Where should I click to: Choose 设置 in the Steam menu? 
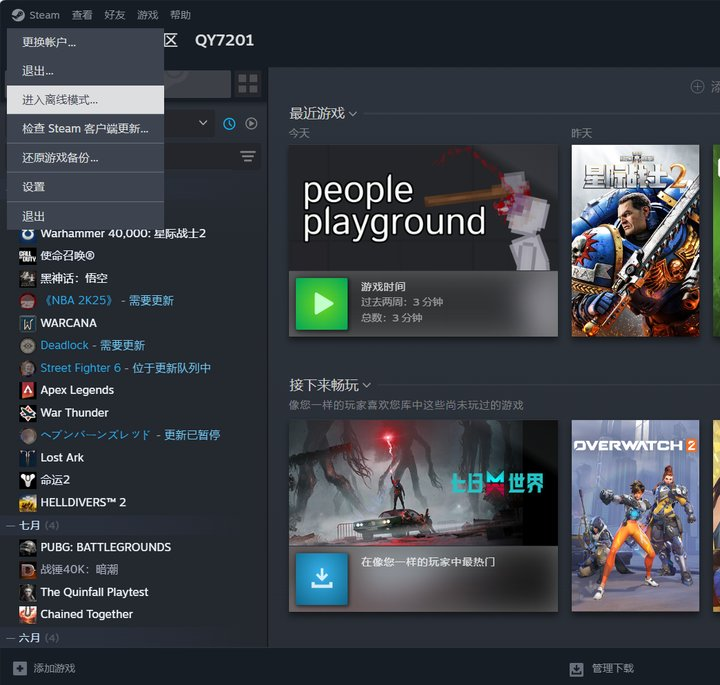(x=34, y=187)
